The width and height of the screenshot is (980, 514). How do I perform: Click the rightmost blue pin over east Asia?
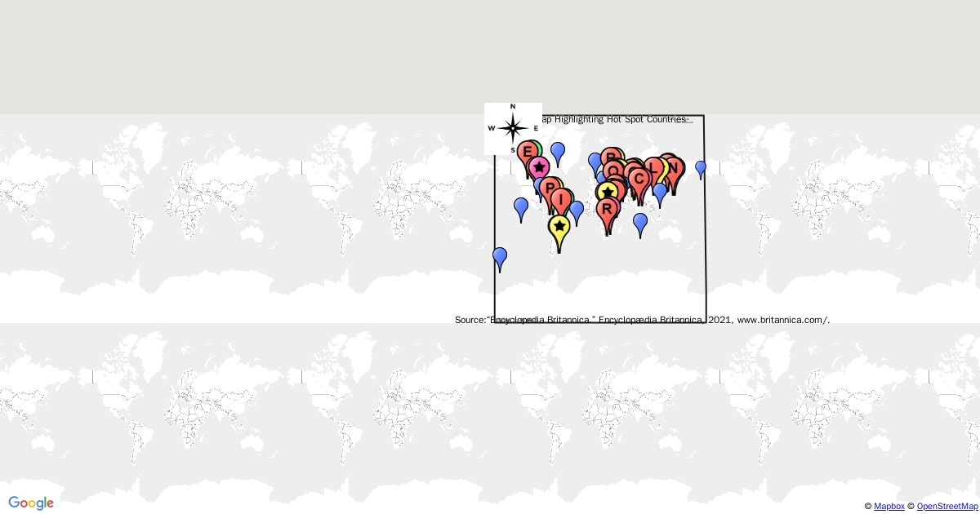point(699,168)
